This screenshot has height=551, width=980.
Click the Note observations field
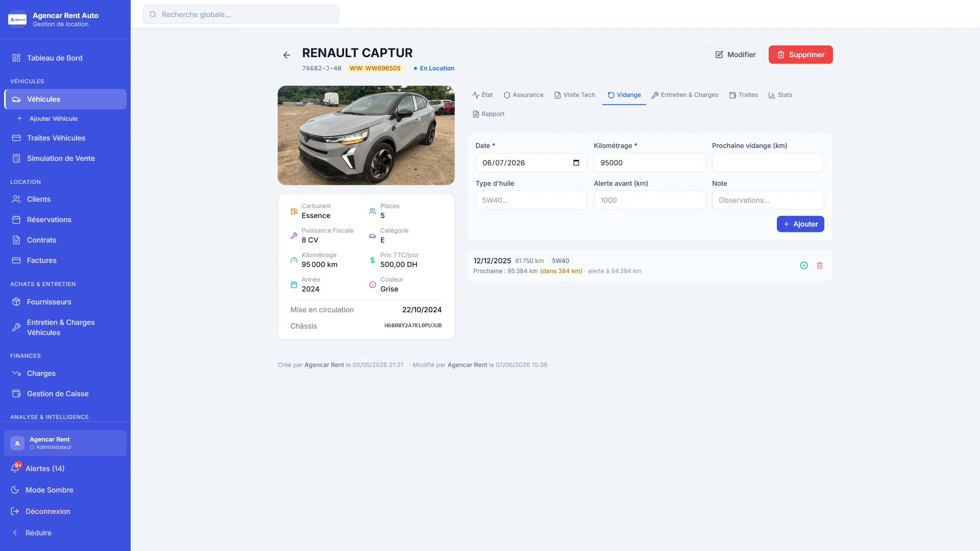(768, 200)
